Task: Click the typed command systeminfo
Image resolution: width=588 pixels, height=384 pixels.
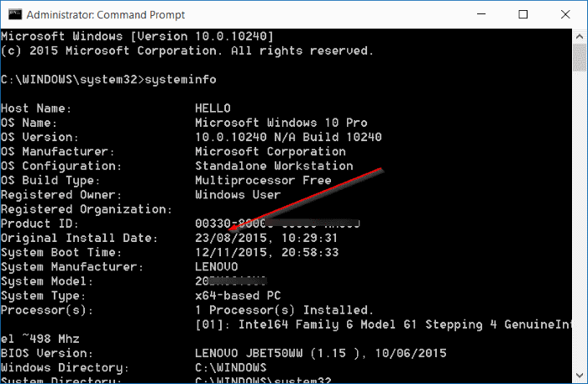Action: (x=181, y=80)
